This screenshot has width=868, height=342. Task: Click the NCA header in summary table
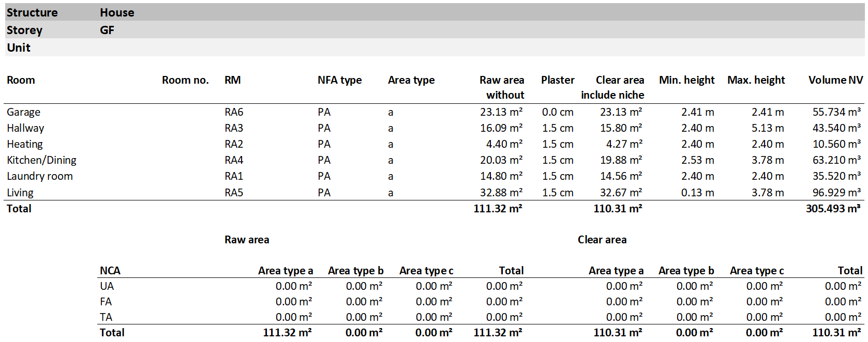click(x=110, y=271)
